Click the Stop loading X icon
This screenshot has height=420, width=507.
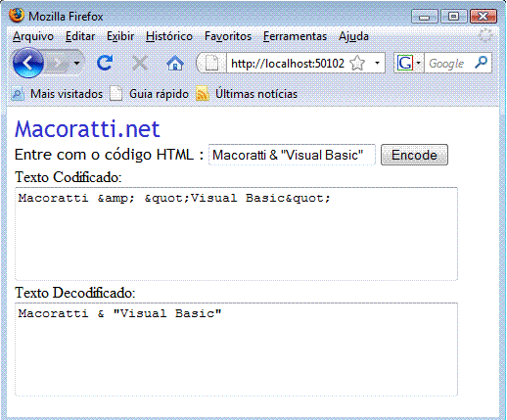(x=140, y=63)
